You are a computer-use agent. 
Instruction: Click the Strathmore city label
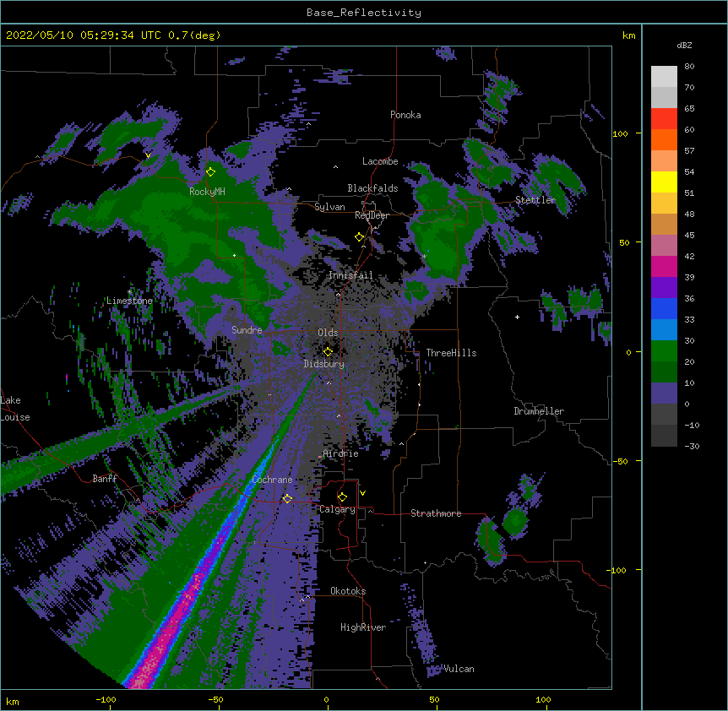click(x=436, y=513)
